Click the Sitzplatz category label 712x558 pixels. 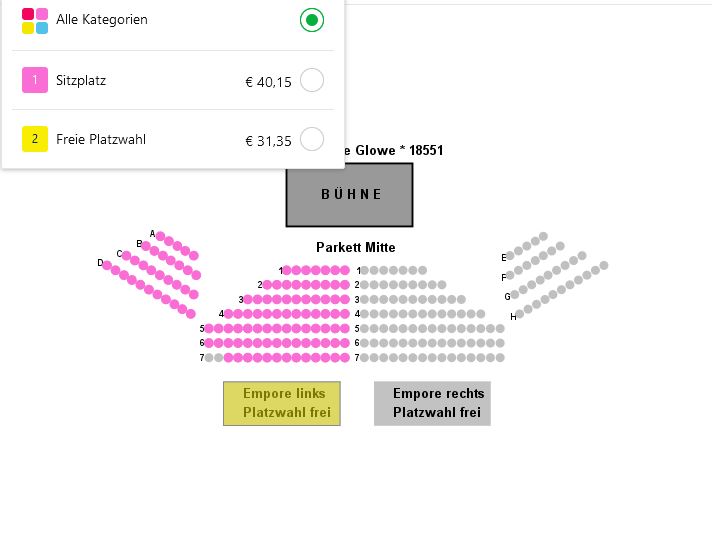[x=81, y=80]
